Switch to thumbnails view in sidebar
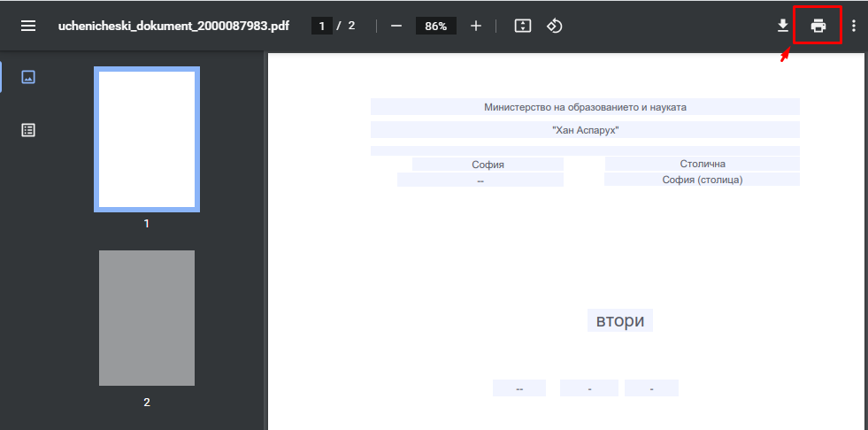 pyautogui.click(x=28, y=77)
